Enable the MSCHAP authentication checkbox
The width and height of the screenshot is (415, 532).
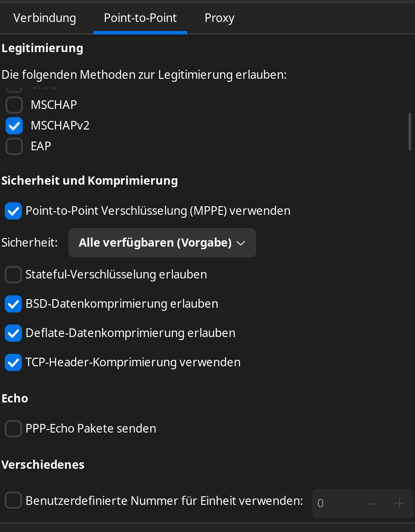(x=14, y=105)
